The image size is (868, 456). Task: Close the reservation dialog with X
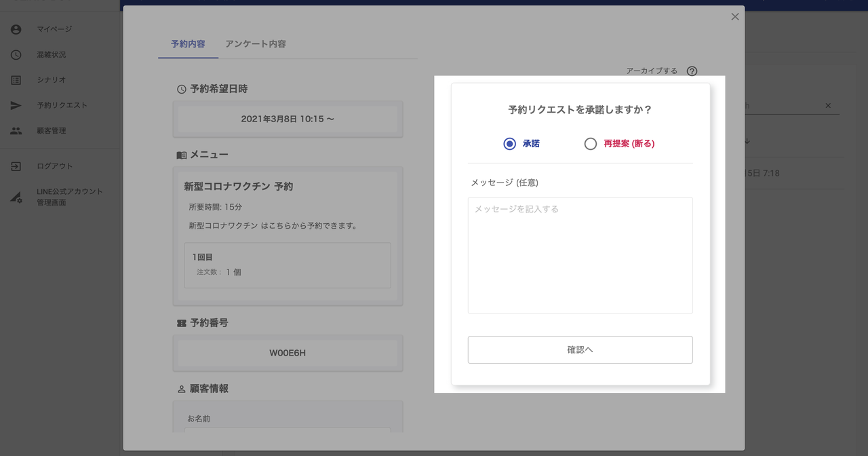[735, 17]
